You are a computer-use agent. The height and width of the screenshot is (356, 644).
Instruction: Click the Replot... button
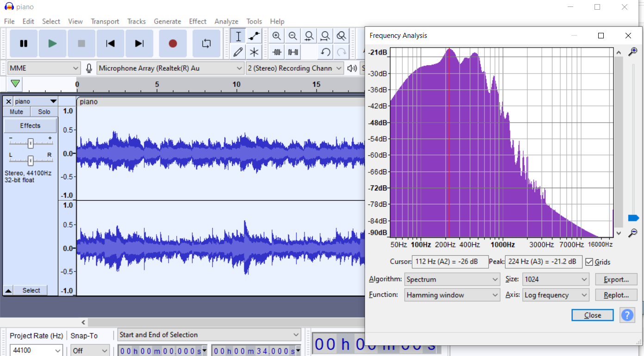616,295
